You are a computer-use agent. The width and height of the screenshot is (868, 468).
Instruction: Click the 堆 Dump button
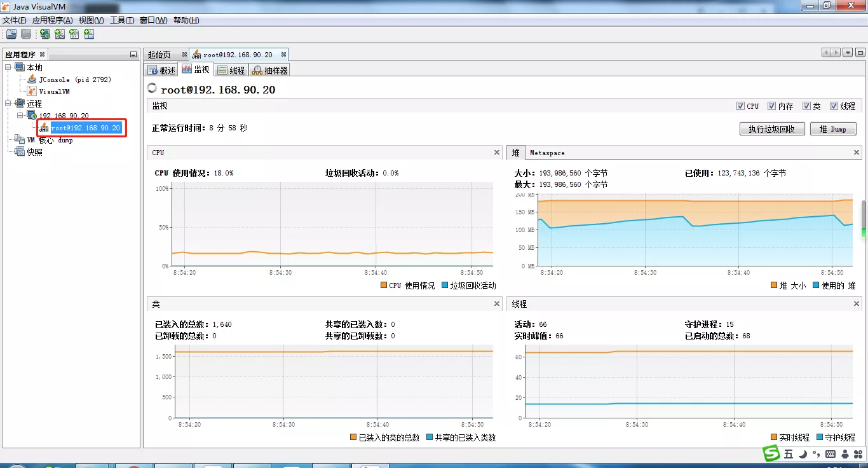(x=834, y=129)
